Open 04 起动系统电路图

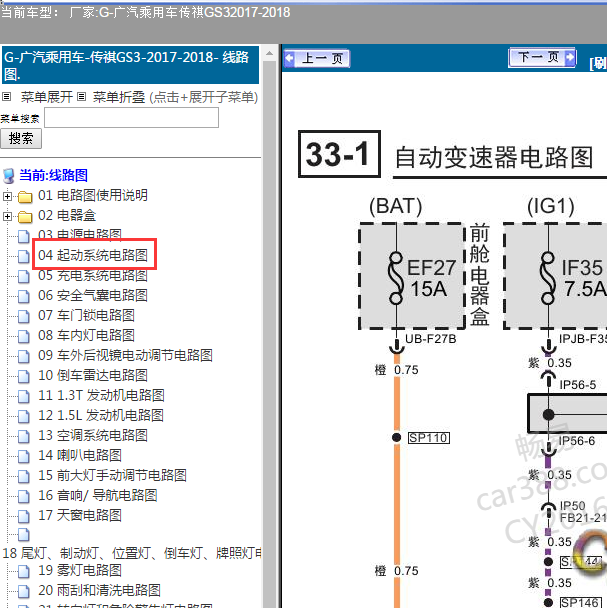tap(93, 255)
